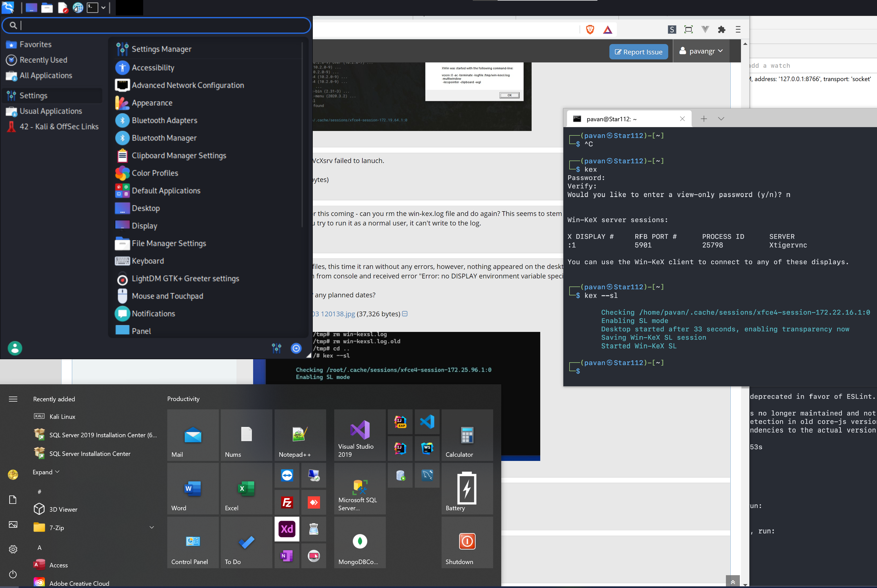Viewport: 877px width, 588px height.
Task: Click the Kali menu search field
Action: click(x=158, y=26)
